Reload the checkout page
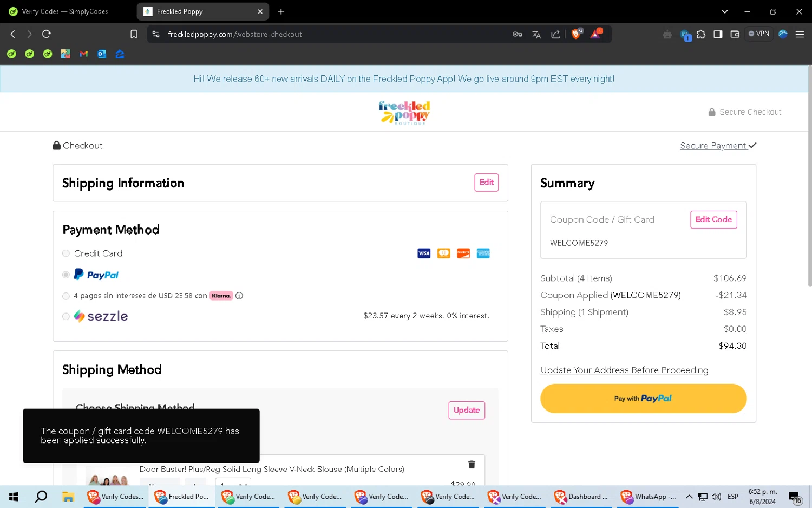 [47, 34]
